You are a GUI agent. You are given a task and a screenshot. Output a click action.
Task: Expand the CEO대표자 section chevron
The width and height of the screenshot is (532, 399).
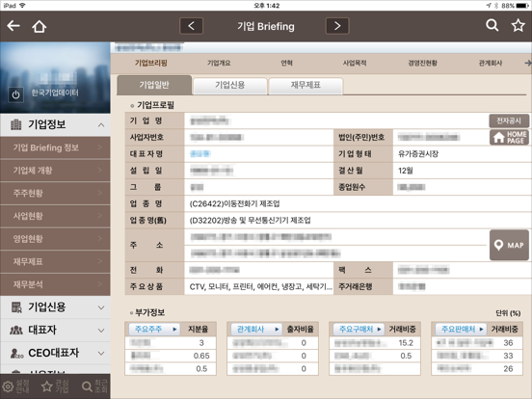click(x=101, y=354)
